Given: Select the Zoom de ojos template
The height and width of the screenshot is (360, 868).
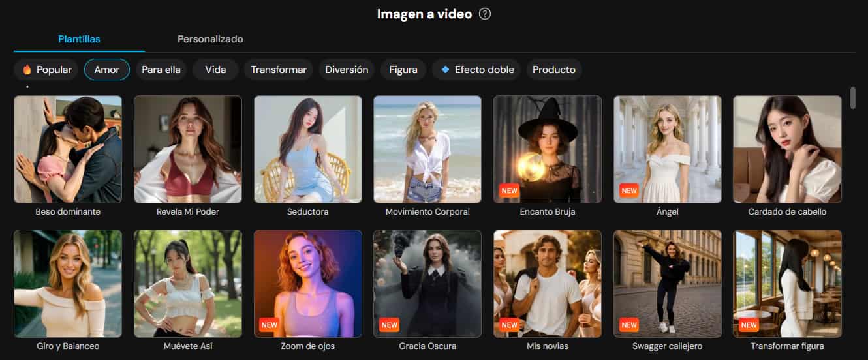Looking at the screenshot, I should [x=307, y=283].
